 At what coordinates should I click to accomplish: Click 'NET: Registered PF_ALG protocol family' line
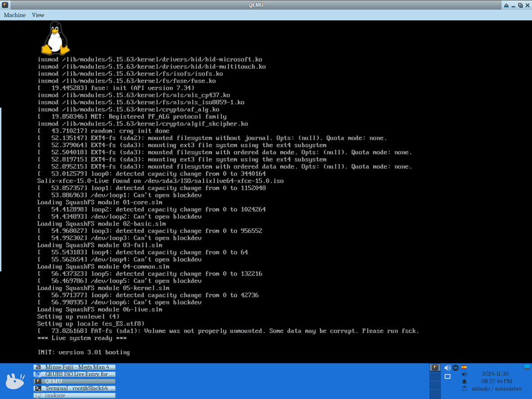point(132,116)
